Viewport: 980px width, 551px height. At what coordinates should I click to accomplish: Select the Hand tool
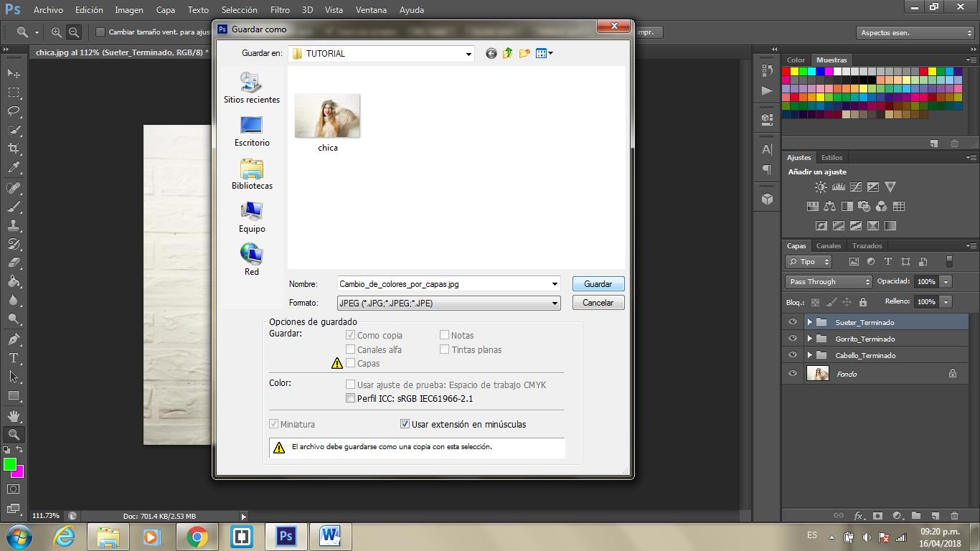point(14,415)
